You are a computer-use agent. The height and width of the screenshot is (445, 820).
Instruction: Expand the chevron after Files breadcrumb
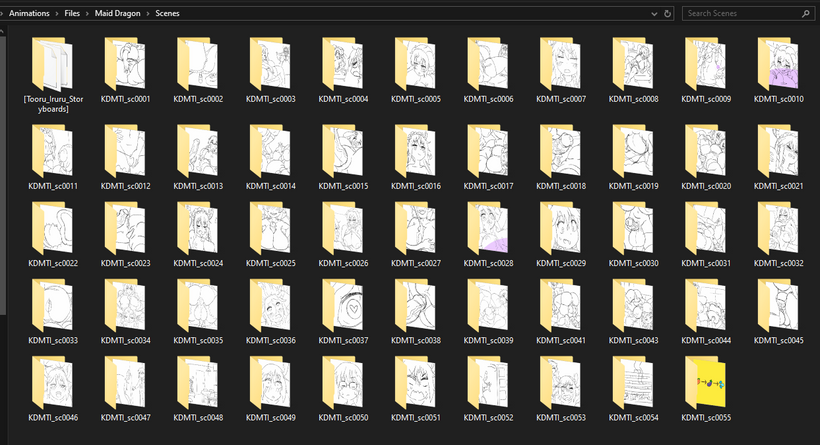[85, 13]
